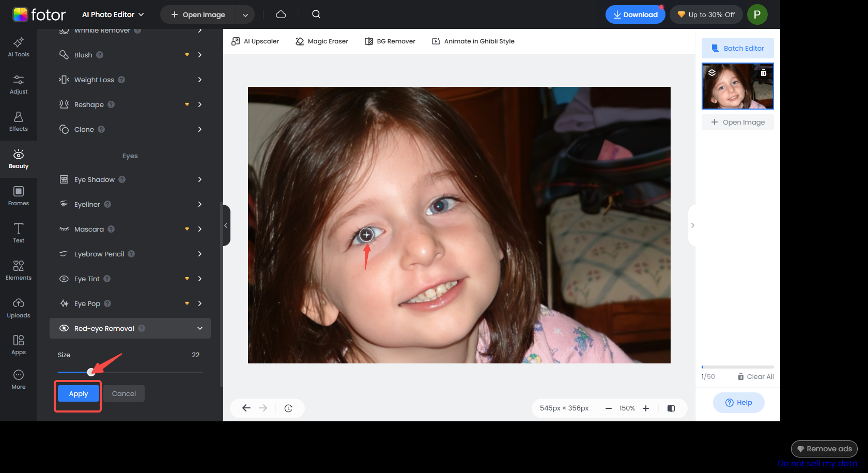Click the layers icon on the thumbnail

(x=712, y=73)
